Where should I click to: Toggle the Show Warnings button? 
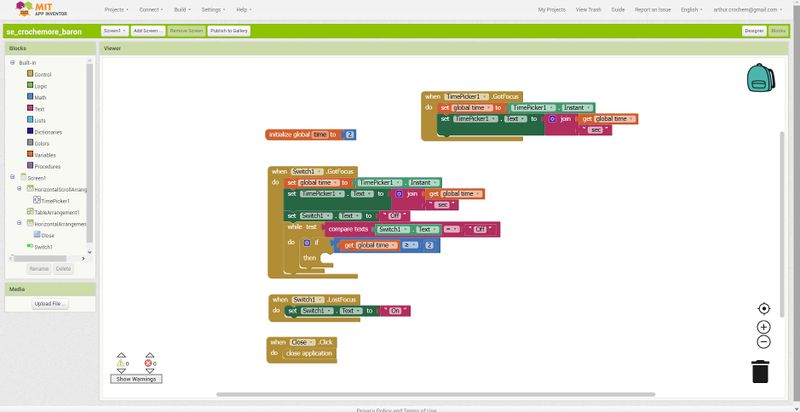(x=136, y=379)
